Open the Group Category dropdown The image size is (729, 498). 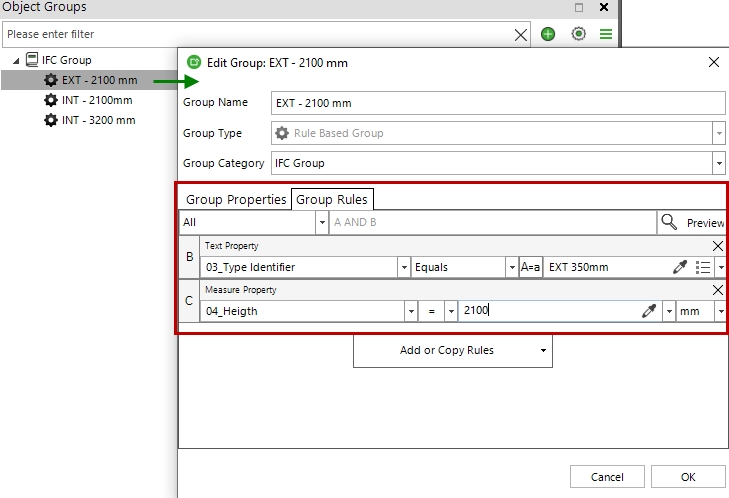pyautogui.click(x=718, y=163)
